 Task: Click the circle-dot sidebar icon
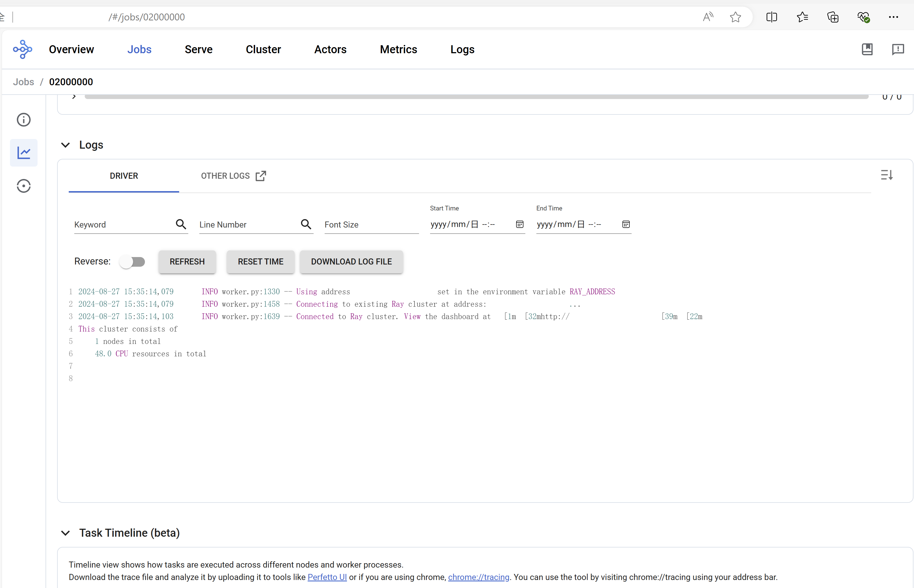tap(24, 186)
